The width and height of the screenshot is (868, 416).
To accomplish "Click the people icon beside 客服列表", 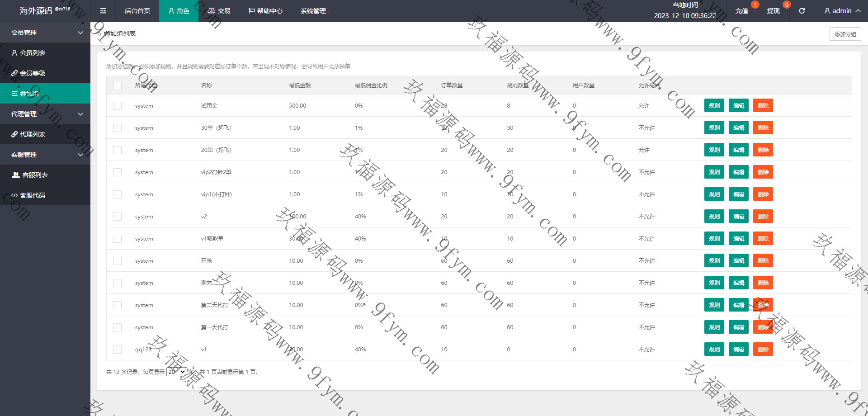I will click(16, 175).
